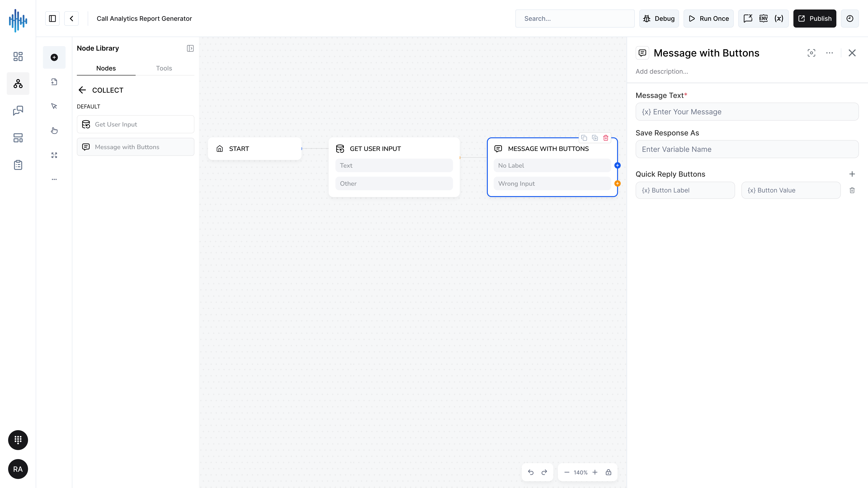Click the Button Label field
The image size is (868, 488).
[685, 190]
